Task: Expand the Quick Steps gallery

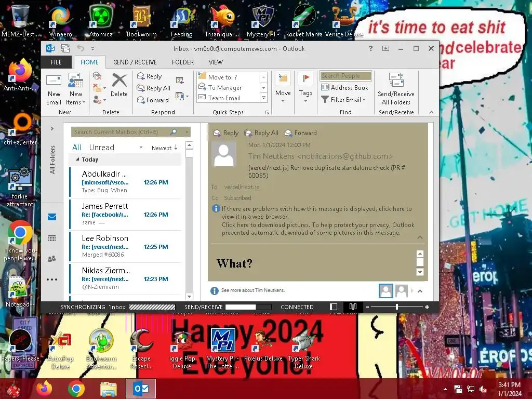Action: coord(263,98)
